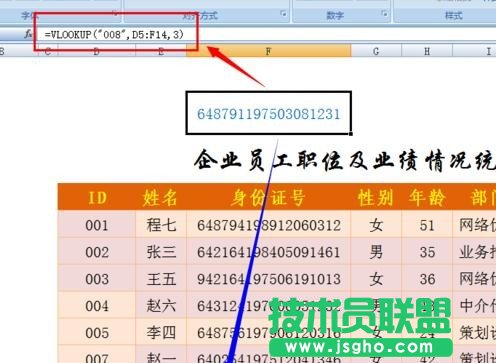Select gender cell 女 in row 003
This screenshot has height=363, width=496.
(376, 279)
